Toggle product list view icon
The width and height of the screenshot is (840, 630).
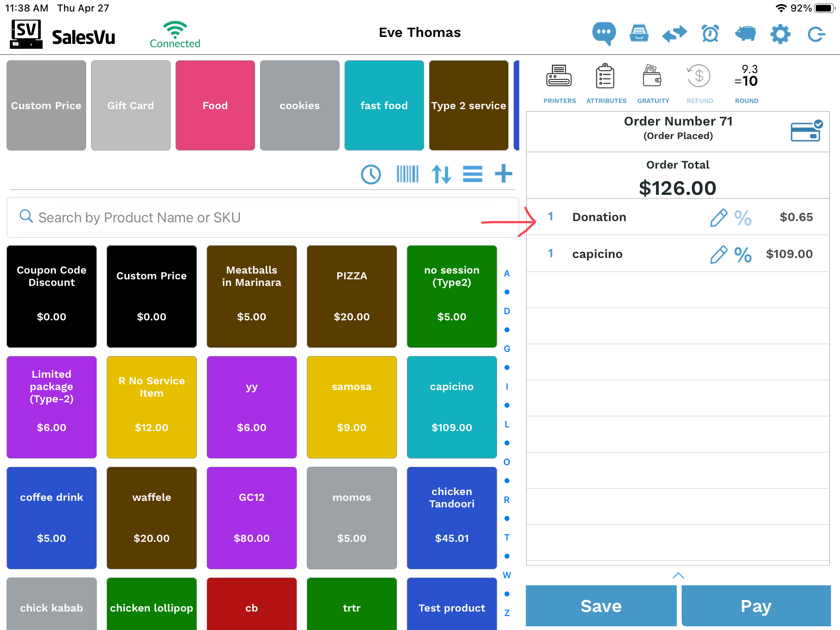tap(472, 174)
